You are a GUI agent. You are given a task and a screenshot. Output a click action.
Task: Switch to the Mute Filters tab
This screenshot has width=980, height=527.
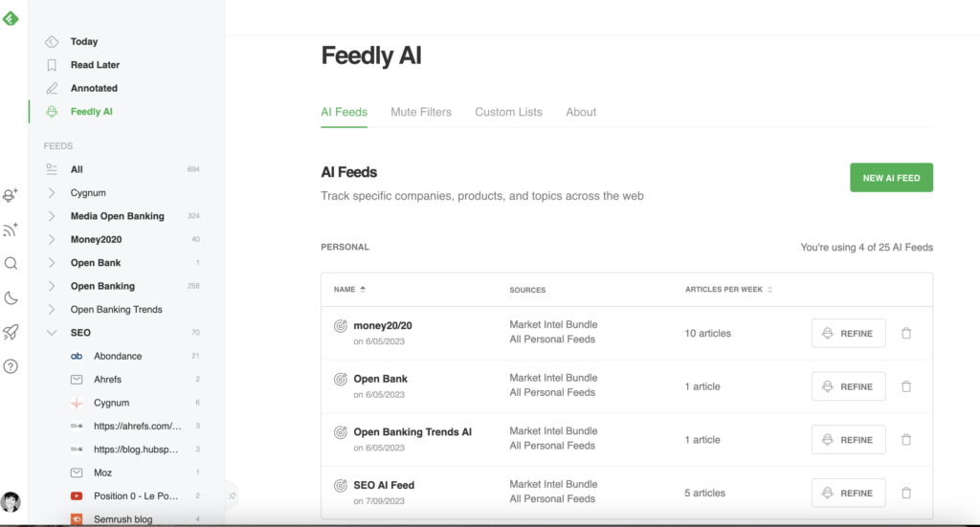point(421,112)
